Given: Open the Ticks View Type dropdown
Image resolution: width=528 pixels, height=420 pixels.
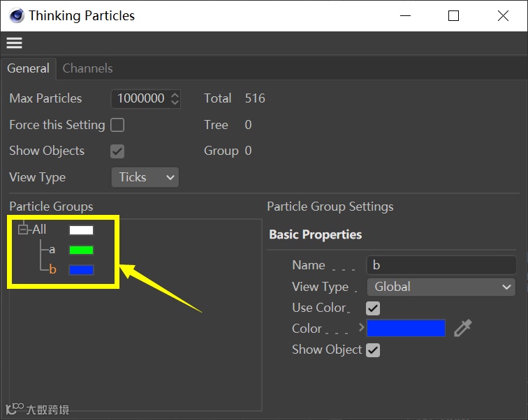Looking at the screenshot, I should (x=145, y=177).
